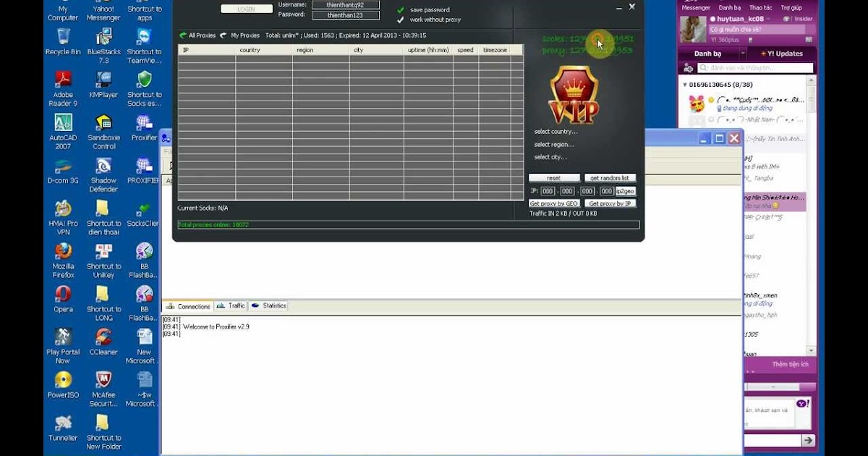Launch HMA! Pro VPN from the desktop
868x456 pixels.
click(x=63, y=218)
